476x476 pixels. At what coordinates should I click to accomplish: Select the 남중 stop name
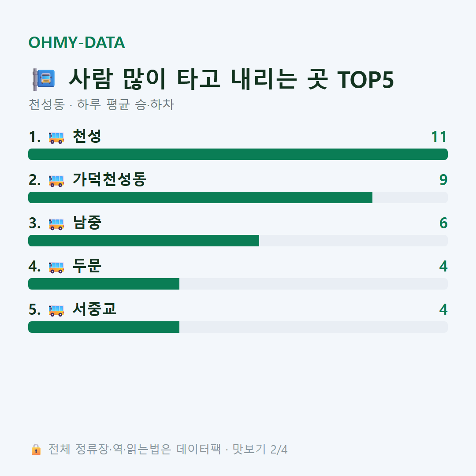87,223
